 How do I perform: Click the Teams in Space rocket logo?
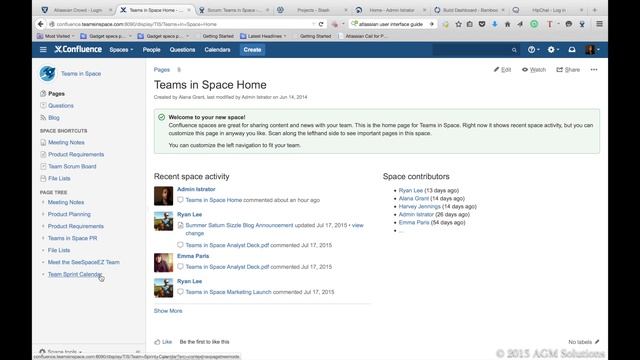pos(48,73)
